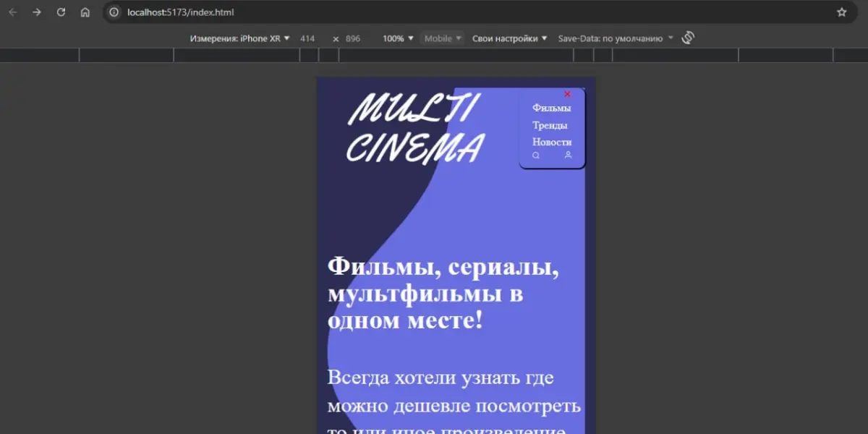Open the 100% zoom dropdown

click(396, 38)
